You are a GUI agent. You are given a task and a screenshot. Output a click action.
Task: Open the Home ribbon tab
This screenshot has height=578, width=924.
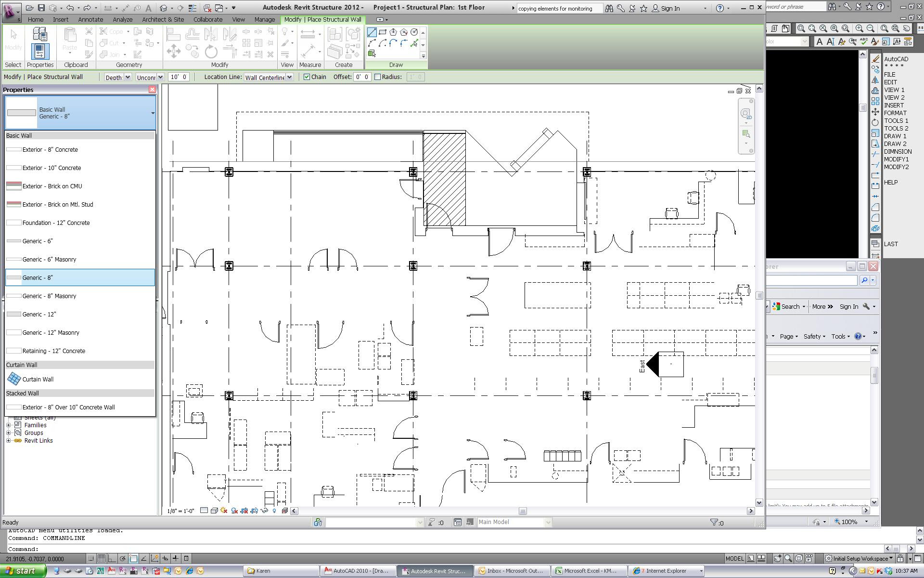click(36, 20)
